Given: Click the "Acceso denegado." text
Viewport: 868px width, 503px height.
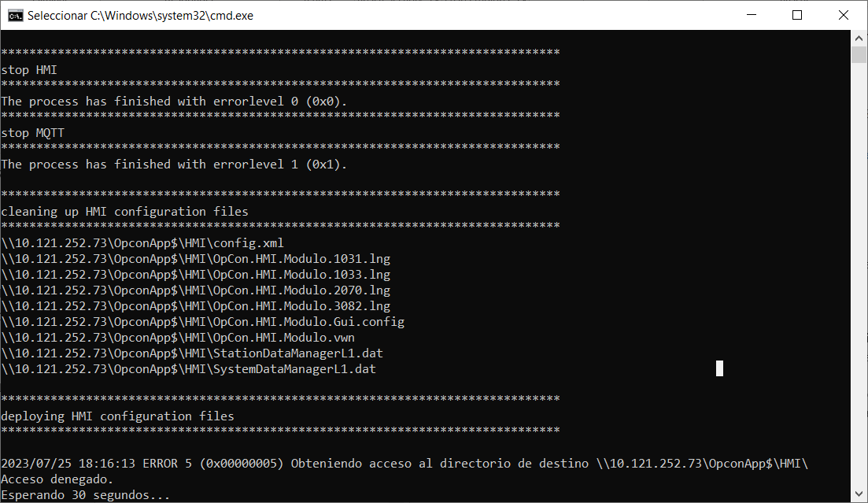Looking at the screenshot, I should pos(57,479).
